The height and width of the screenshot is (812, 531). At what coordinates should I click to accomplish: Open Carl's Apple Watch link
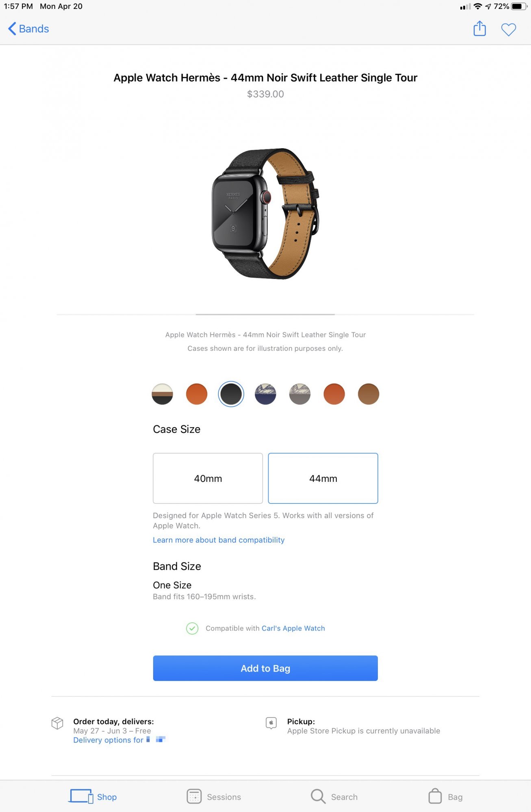293,628
